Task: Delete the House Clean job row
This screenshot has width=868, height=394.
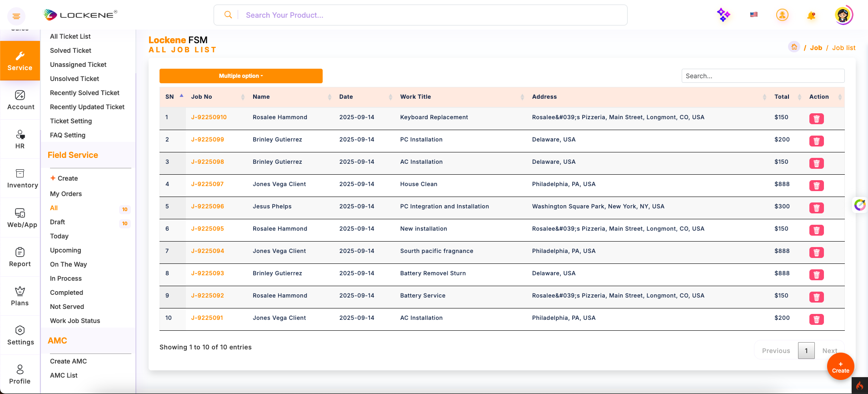Action: coord(816,186)
